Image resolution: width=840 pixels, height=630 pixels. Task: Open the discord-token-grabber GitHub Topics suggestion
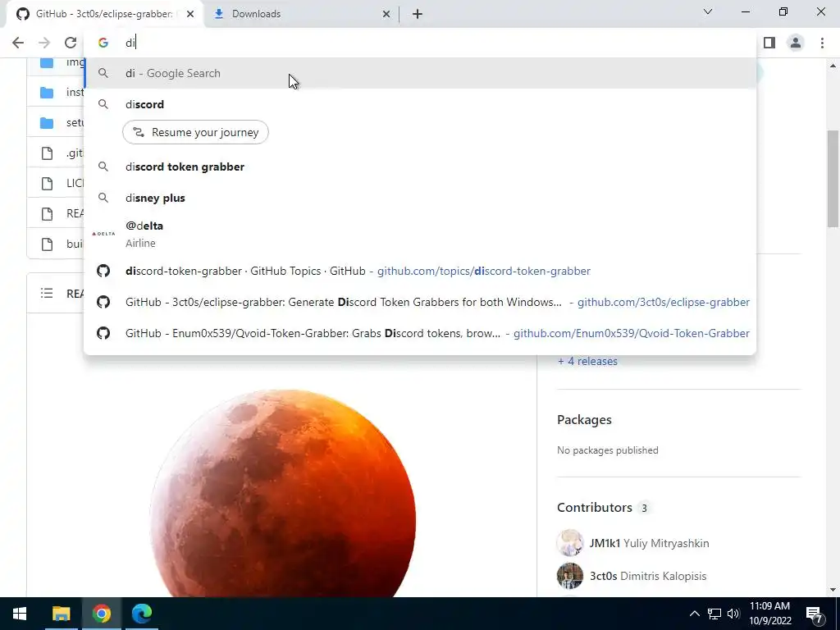[x=420, y=271]
